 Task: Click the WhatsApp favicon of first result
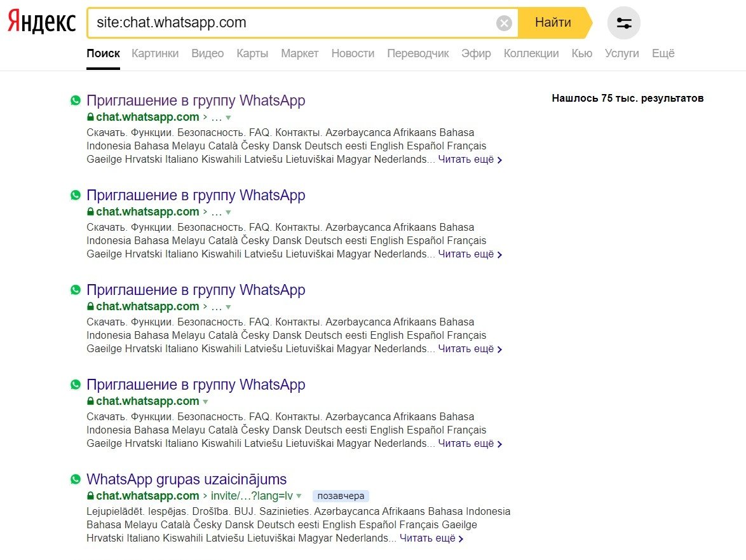coord(76,100)
